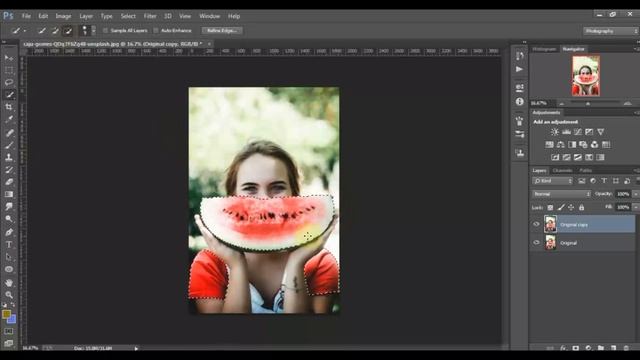
Task: Delete layer trash button
Action: pyautogui.click(x=627, y=348)
